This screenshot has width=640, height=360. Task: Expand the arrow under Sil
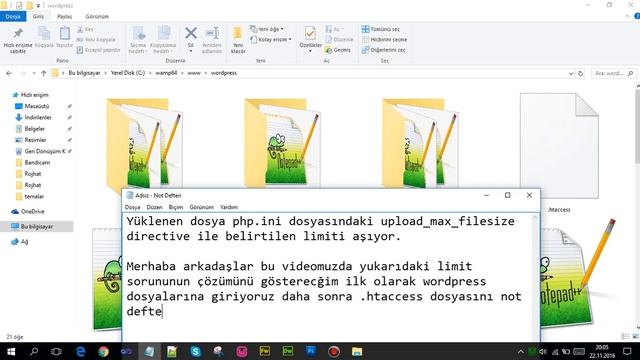(x=191, y=51)
